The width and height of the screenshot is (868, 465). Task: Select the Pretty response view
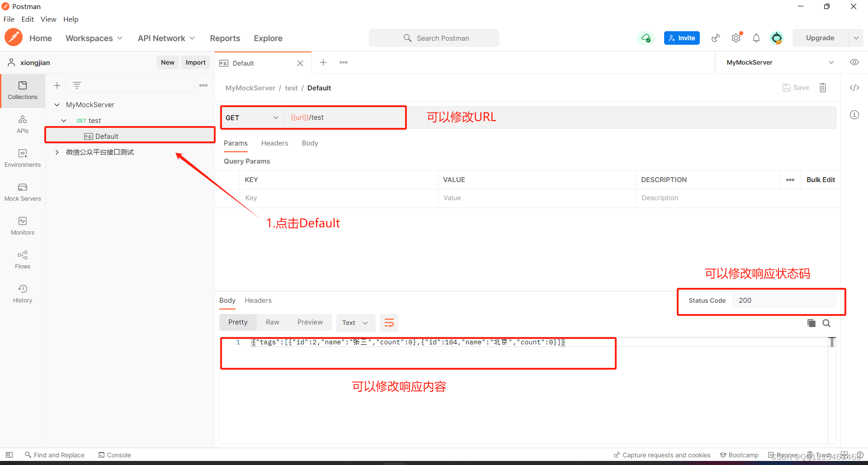[238, 322]
